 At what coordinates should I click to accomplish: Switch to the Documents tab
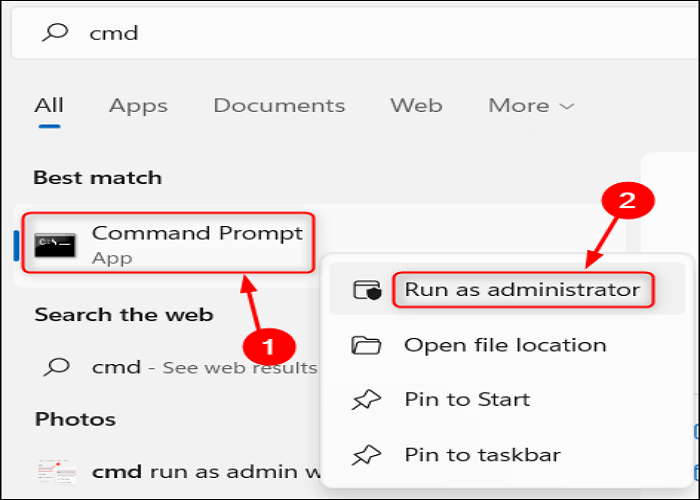[x=279, y=106]
